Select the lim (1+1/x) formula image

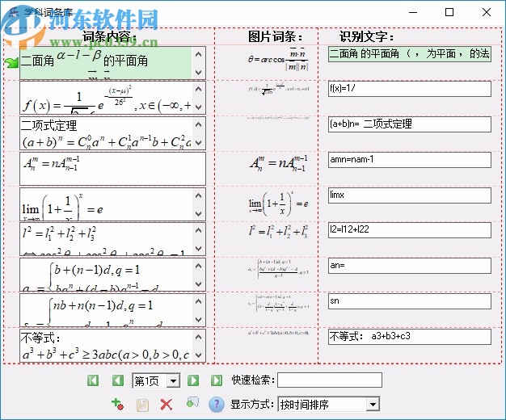[278, 204]
